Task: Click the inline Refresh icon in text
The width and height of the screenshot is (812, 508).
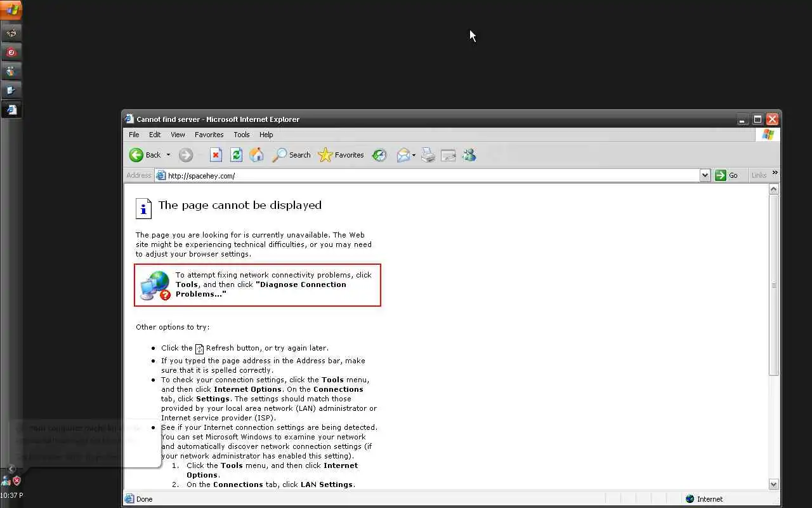Action: 199,349
